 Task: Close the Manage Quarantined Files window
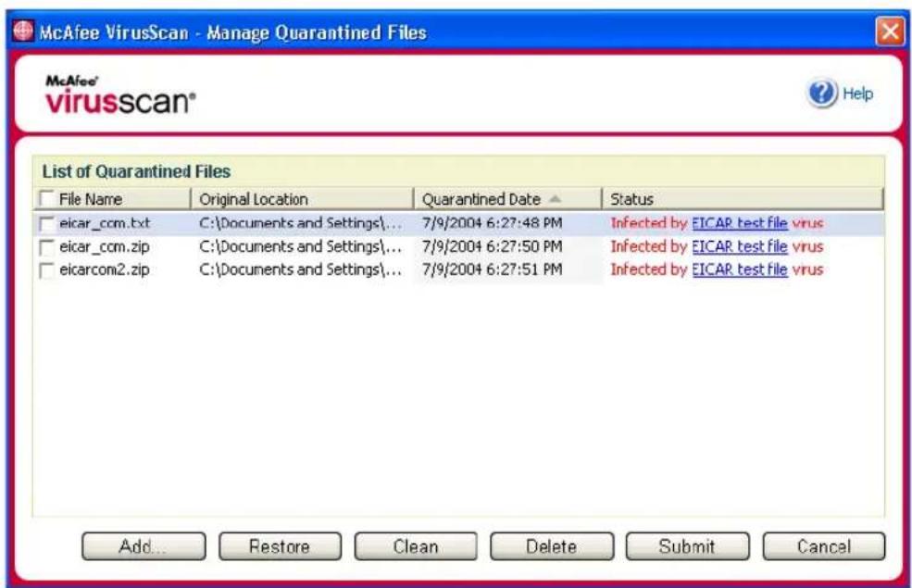890,31
